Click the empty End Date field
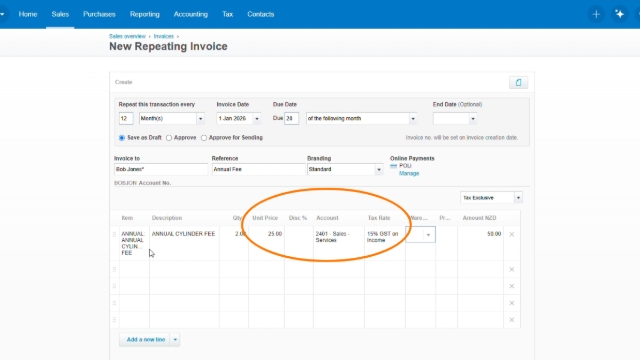 tap(451, 119)
